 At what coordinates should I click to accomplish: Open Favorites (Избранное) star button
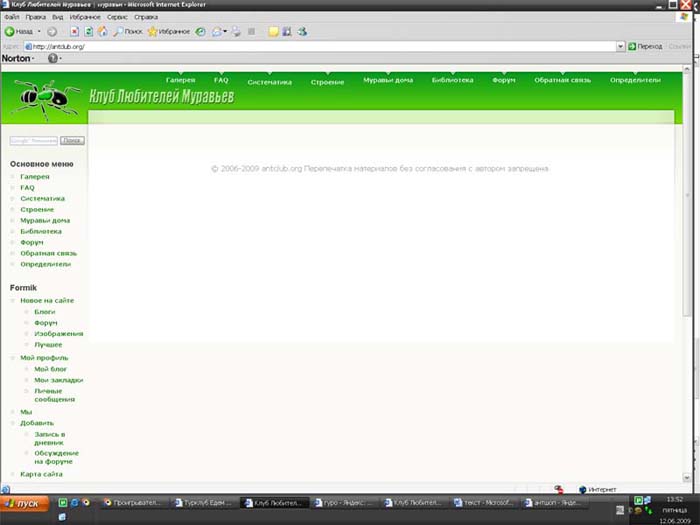coord(153,32)
